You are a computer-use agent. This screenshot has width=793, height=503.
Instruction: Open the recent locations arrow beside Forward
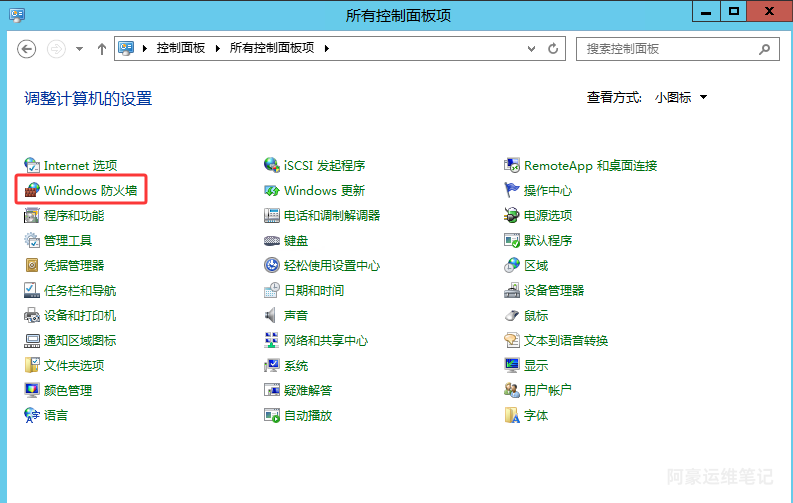point(79,49)
